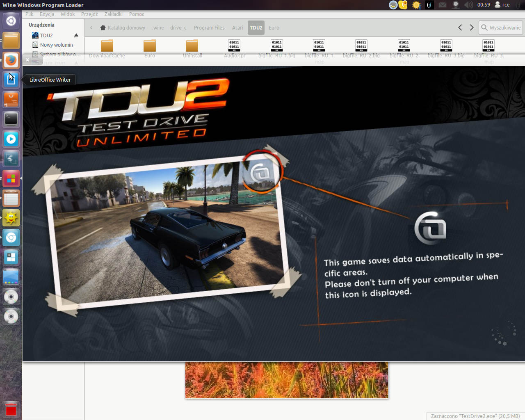
Task: Go forward with the right arrow button
Action: pyautogui.click(x=472, y=27)
